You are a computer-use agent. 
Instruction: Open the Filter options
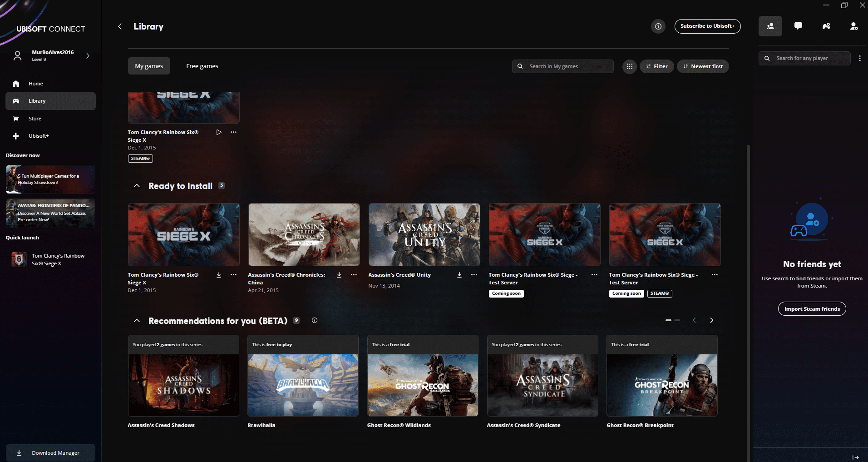[656, 66]
